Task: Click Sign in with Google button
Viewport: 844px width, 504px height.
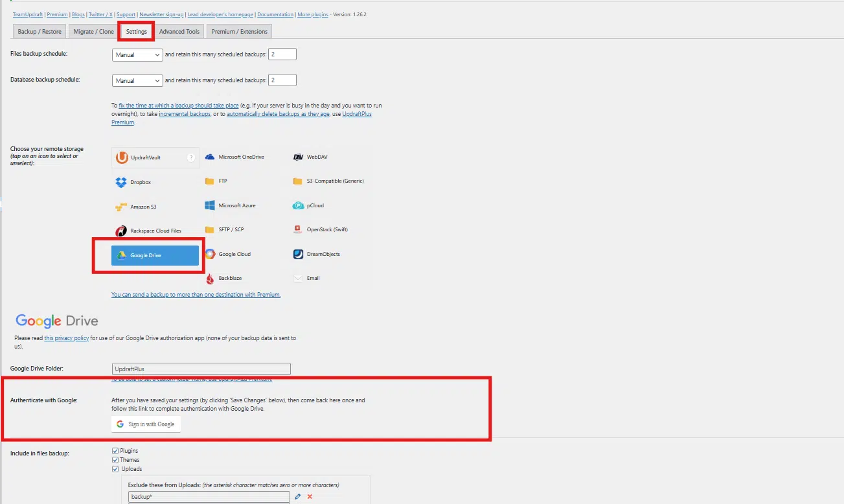Action: (146, 424)
